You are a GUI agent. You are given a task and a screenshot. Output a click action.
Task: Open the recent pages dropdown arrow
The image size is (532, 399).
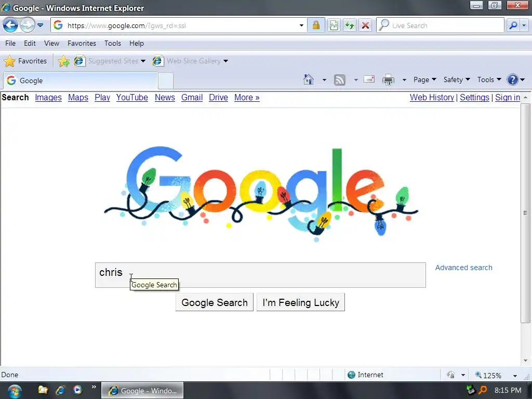(x=40, y=25)
